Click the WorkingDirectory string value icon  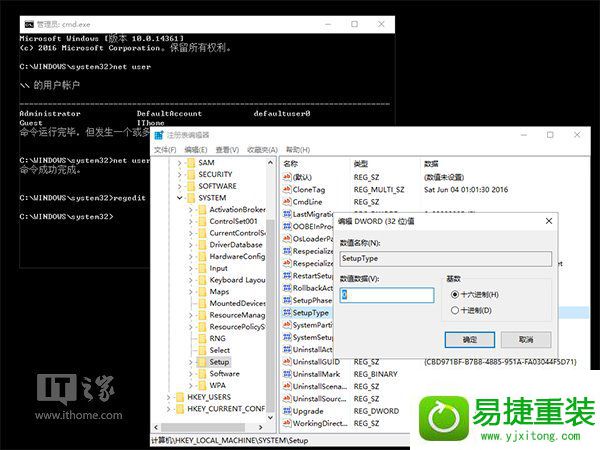[x=287, y=424]
